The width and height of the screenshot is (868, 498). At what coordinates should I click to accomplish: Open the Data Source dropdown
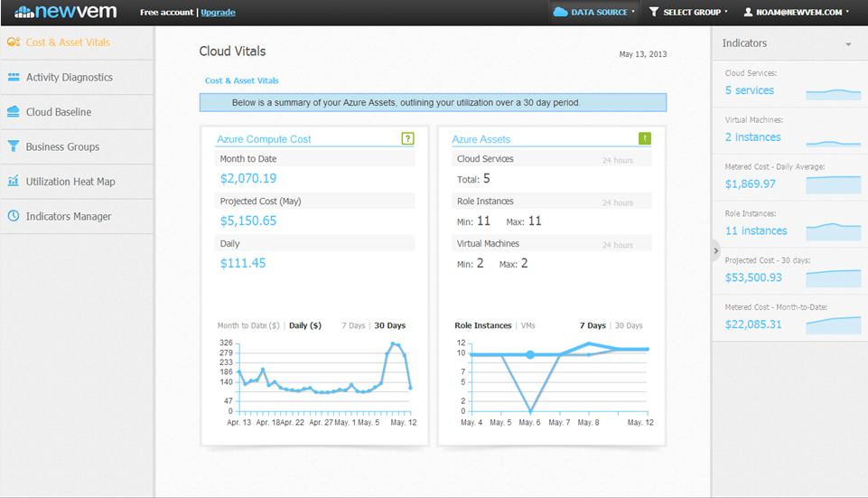(x=594, y=12)
